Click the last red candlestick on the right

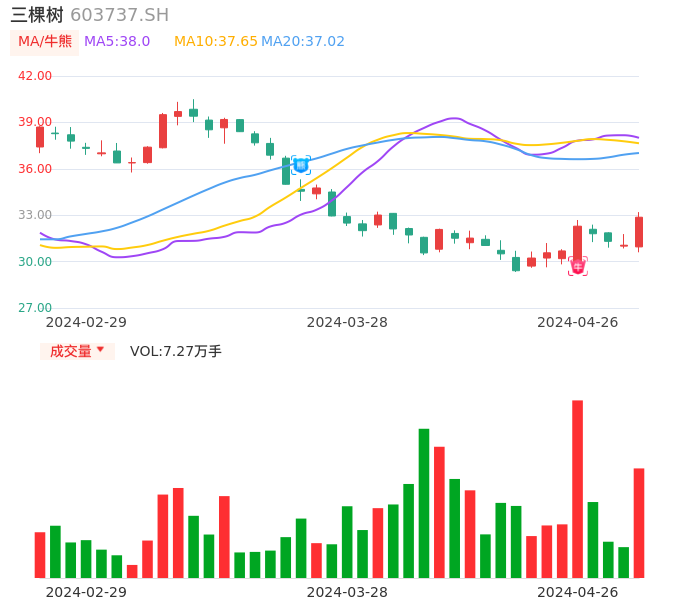pos(639,232)
